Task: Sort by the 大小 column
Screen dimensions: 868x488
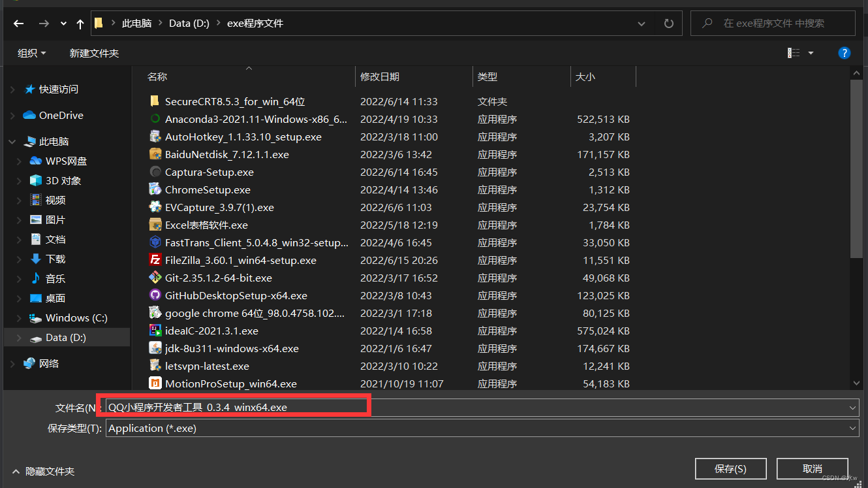Action: tap(585, 77)
